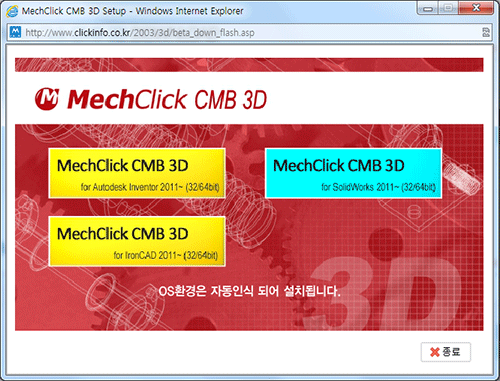
Task: Close the Internet Explorer window
Action: [x=476, y=8]
